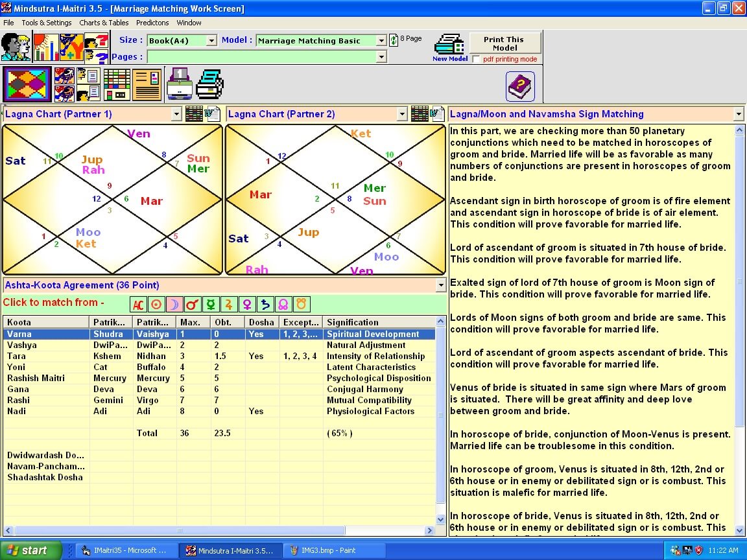
Task: Click the Mindsutra I-Maitri 3.5 taskbar button
Action: tap(231, 550)
